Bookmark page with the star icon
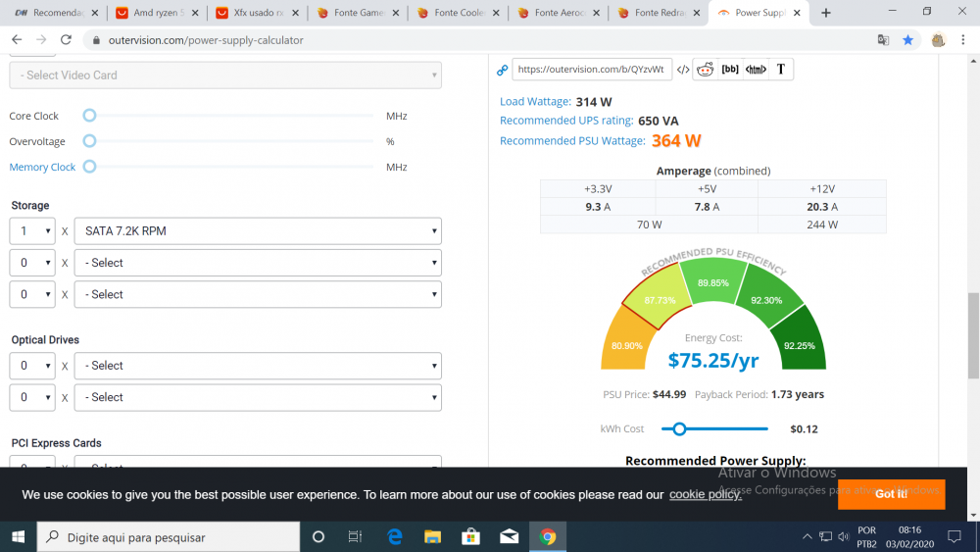 tap(908, 40)
